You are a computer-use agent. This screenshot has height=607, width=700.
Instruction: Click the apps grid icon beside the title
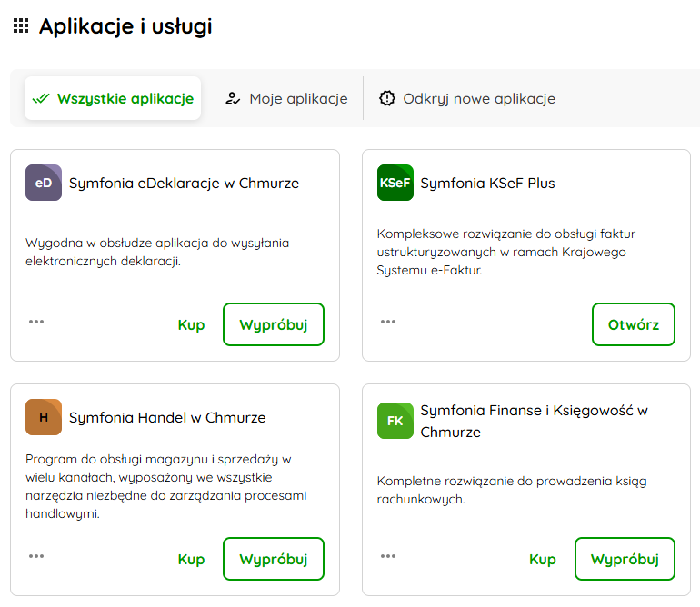[21, 26]
